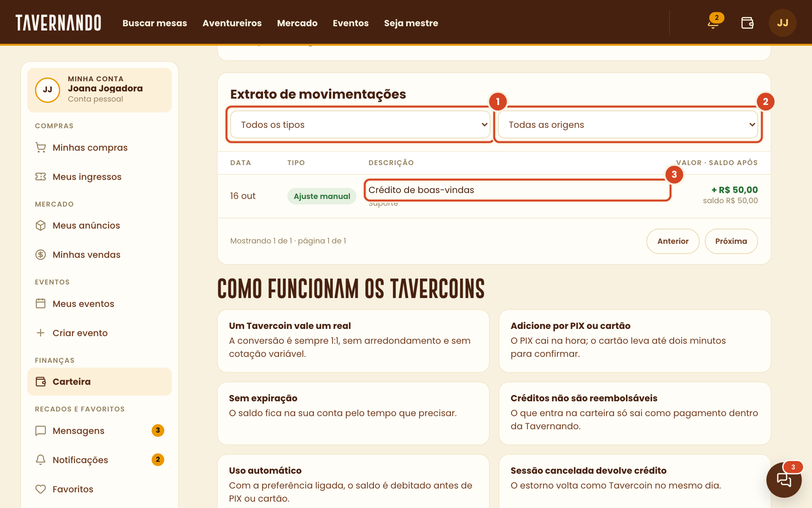Open Meus ingressos in sidebar
The width and height of the screenshot is (812, 508).
click(x=100, y=177)
